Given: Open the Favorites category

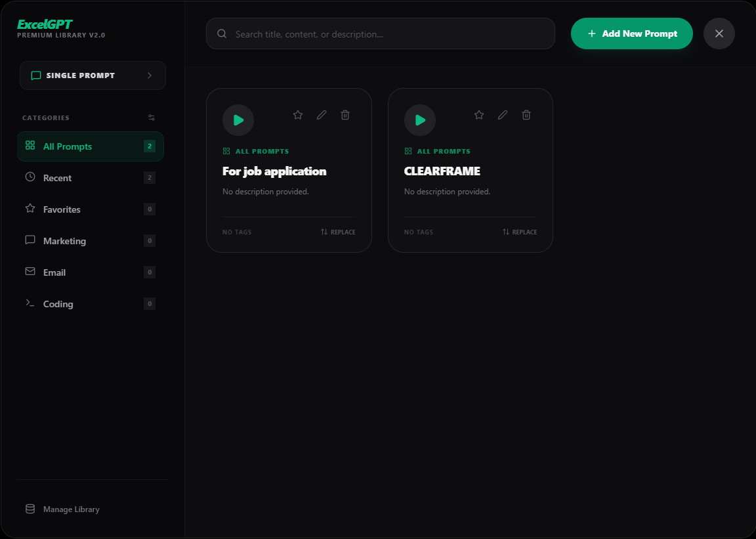Looking at the screenshot, I should click(x=91, y=209).
